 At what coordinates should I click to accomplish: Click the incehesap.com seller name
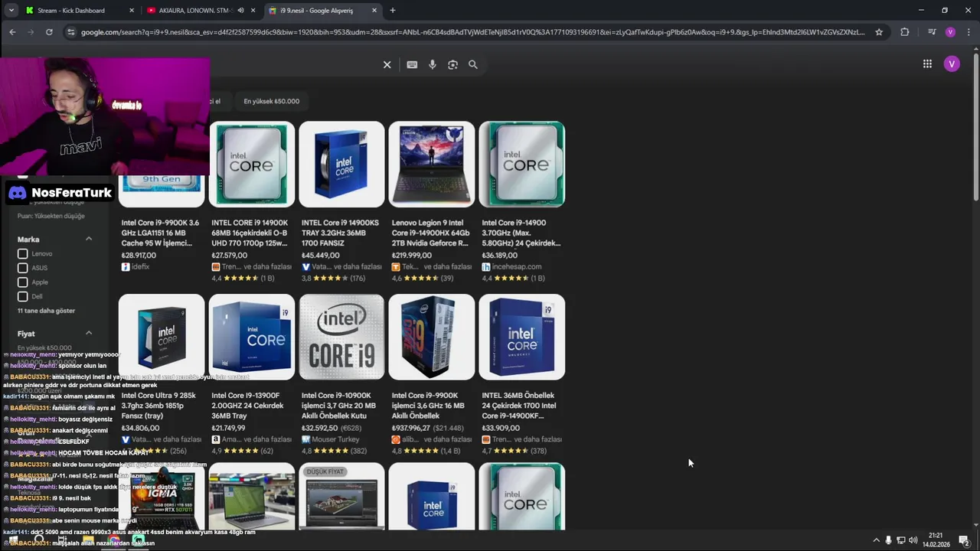[517, 267]
